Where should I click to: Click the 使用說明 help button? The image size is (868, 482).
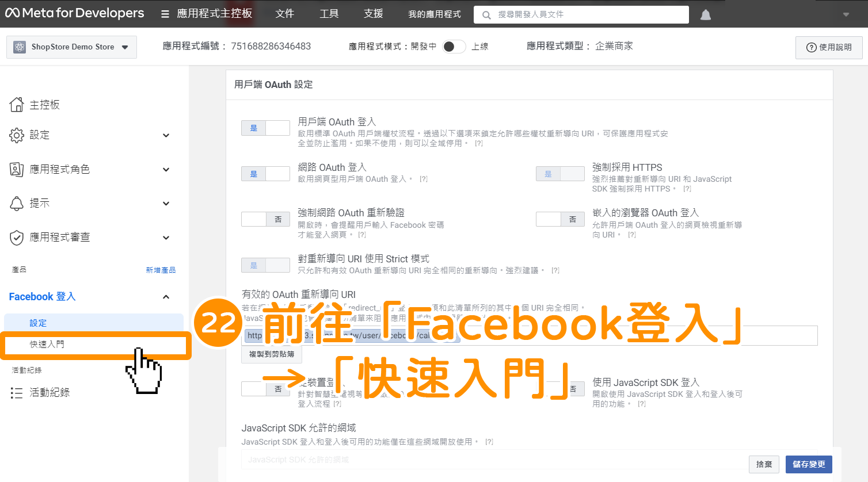tap(829, 47)
